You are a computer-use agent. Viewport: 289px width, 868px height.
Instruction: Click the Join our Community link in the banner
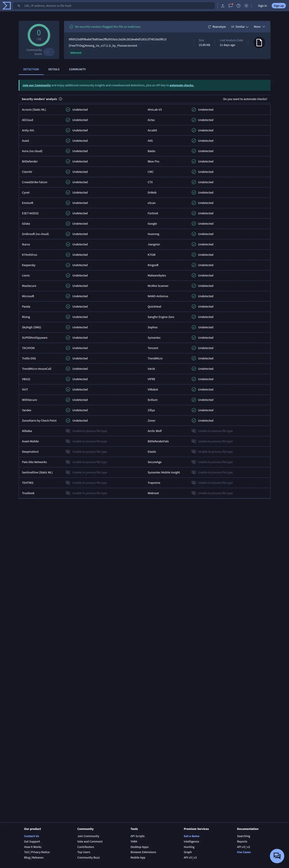(x=37, y=85)
